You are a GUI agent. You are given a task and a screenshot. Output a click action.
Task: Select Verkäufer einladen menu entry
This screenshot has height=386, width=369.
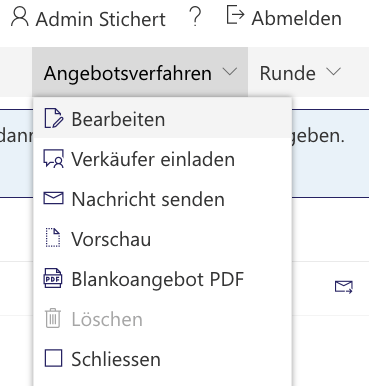coord(163,159)
